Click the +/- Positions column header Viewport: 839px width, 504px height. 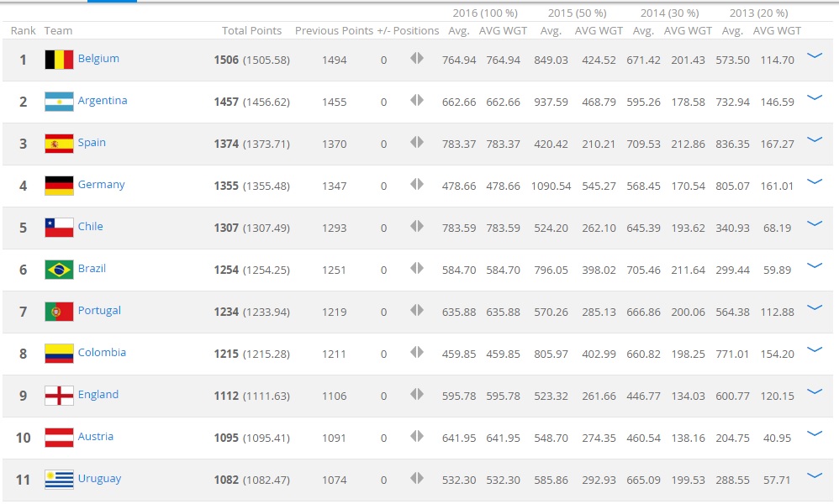(409, 30)
